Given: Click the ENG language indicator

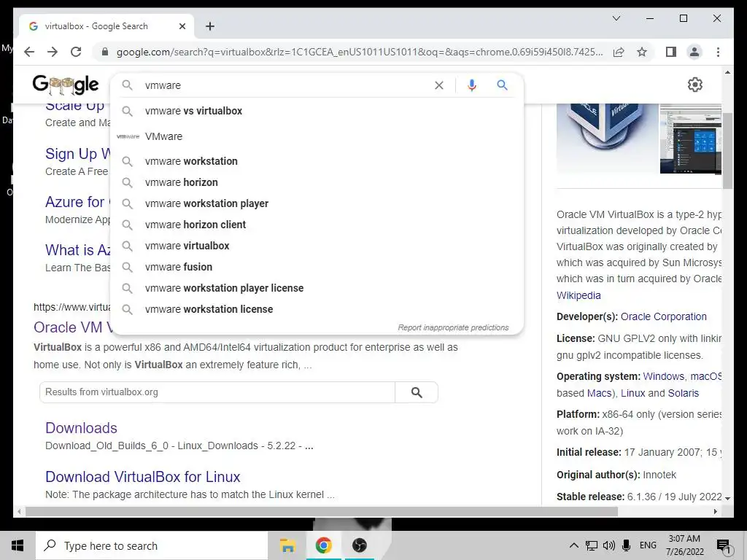Looking at the screenshot, I should point(648,545).
